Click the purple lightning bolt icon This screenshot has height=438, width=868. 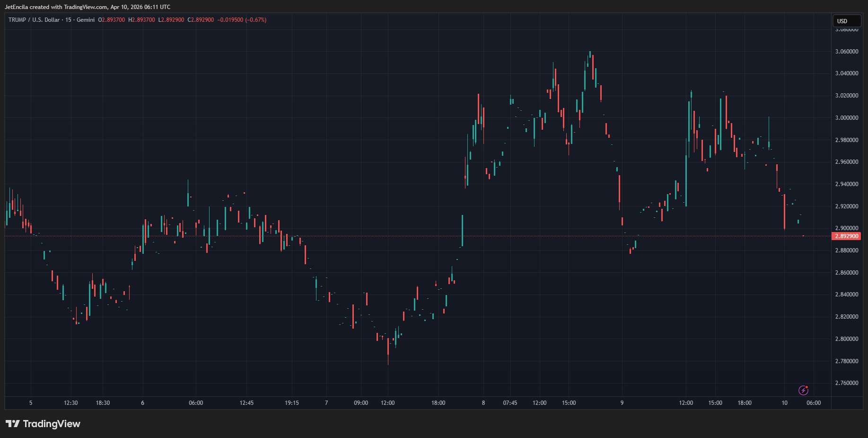pyautogui.click(x=803, y=390)
